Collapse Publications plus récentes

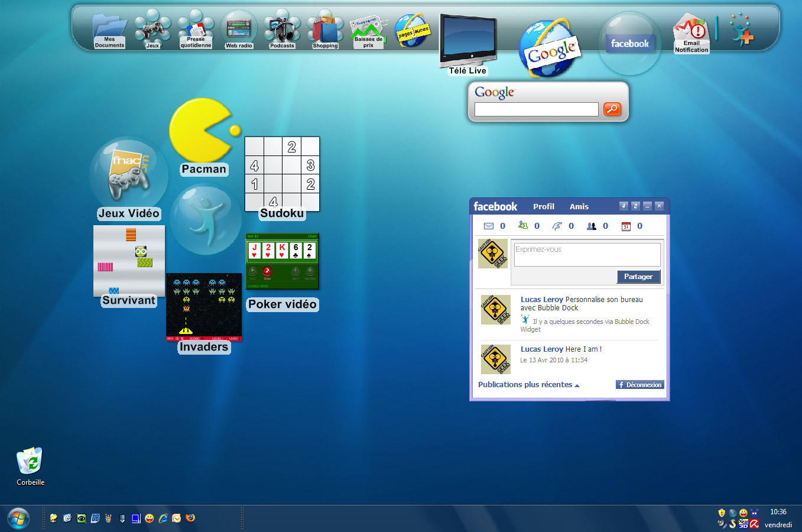coord(529,385)
